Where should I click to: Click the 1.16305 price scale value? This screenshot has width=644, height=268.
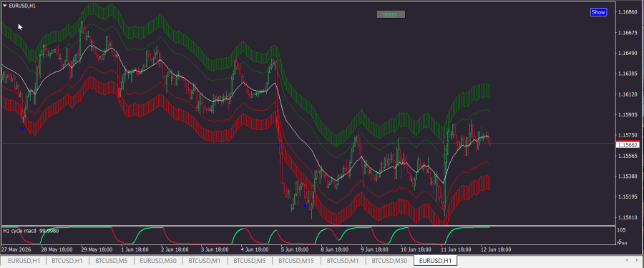628,74
